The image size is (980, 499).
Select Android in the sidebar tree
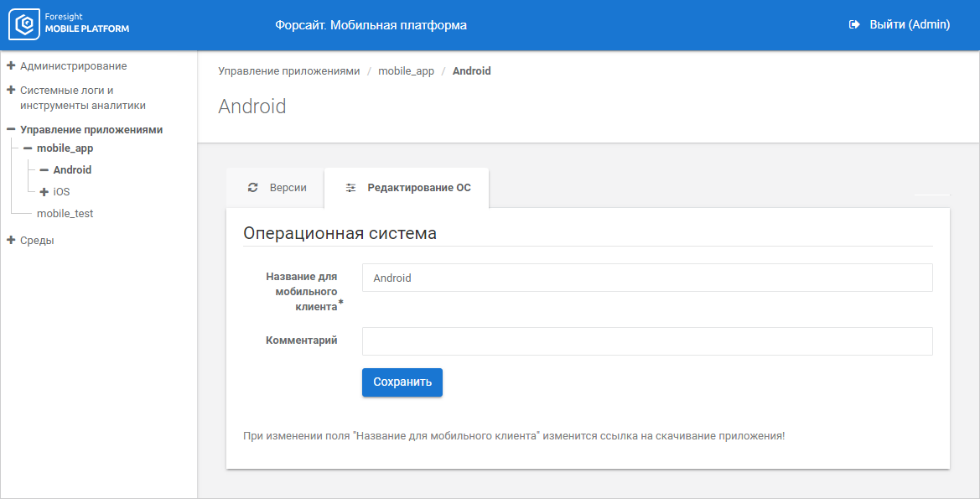pos(72,170)
